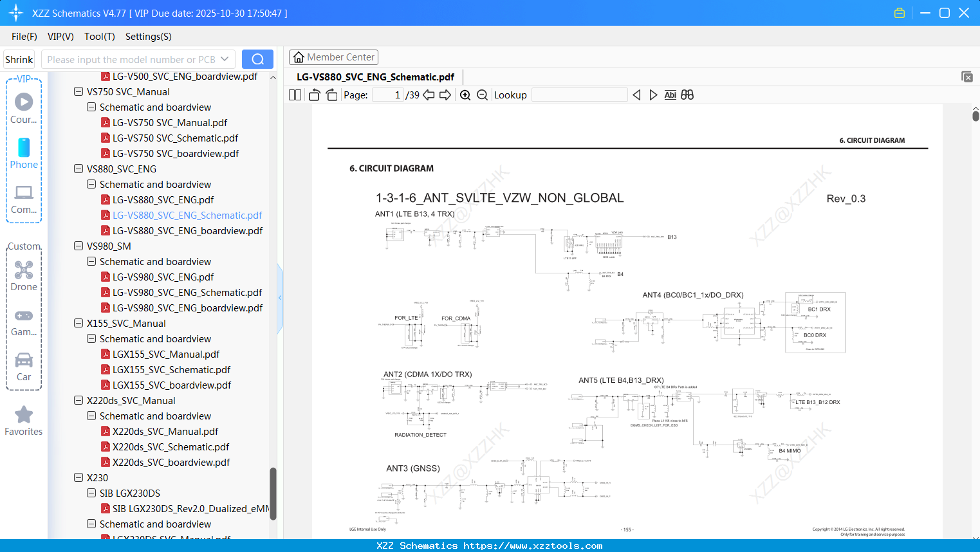Type a page number in the Page field
Viewport: 980px width, 552px height.
pos(387,94)
